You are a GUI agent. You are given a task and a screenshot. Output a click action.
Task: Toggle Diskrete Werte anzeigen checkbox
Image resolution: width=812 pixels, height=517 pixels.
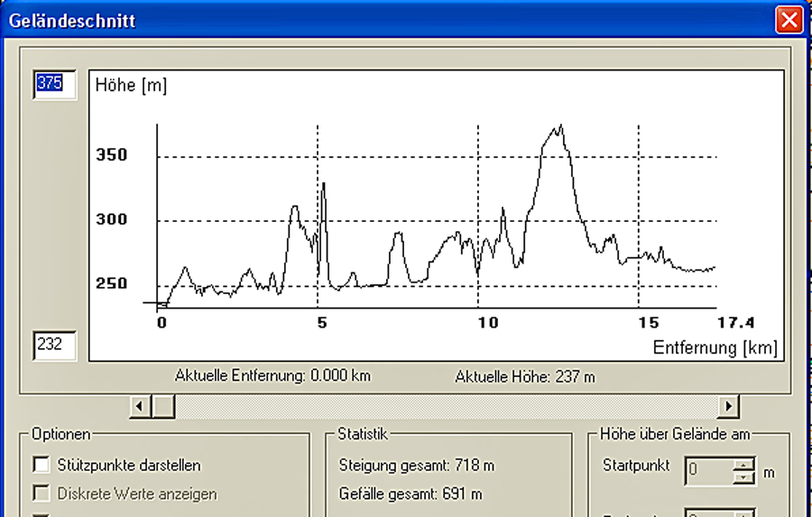coord(41,494)
